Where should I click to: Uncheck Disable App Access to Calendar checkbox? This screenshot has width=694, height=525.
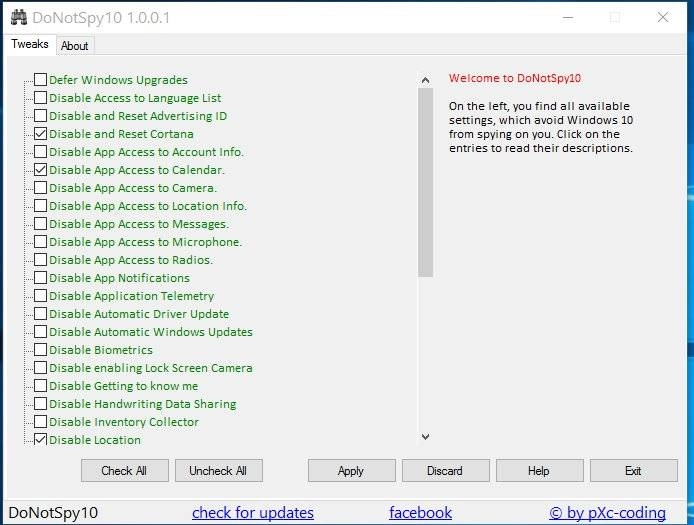tap(40, 170)
